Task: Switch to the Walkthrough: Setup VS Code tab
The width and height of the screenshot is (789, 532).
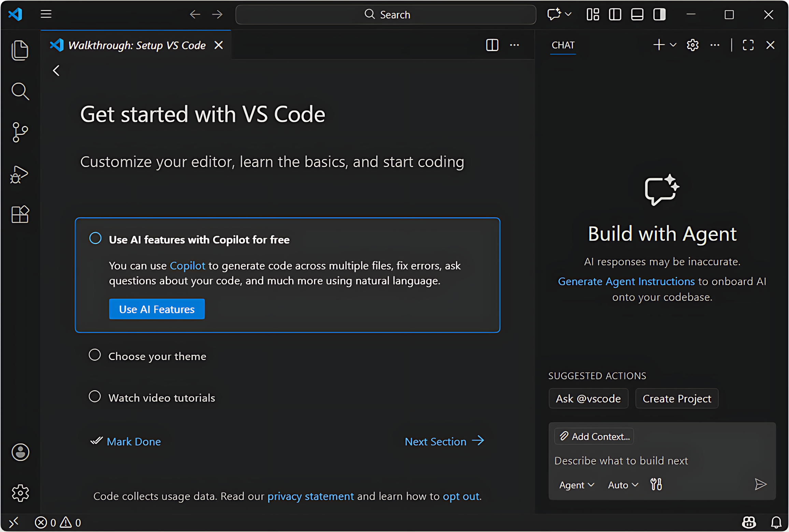Action: (x=137, y=45)
